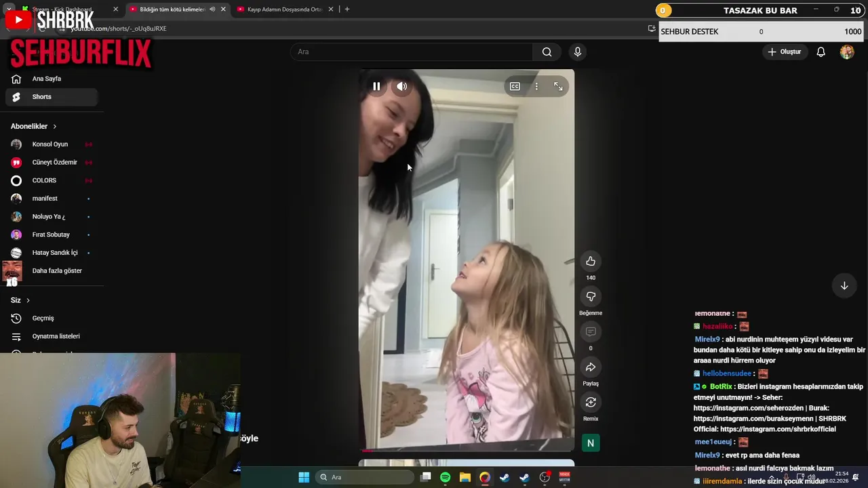Click the search magnifier button

pyautogui.click(x=547, y=52)
